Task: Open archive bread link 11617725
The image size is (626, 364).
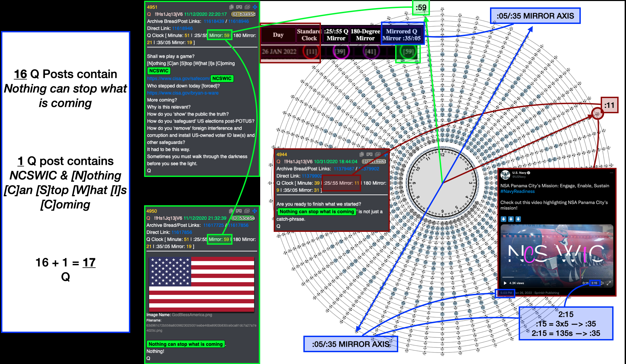Action: [213, 225]
